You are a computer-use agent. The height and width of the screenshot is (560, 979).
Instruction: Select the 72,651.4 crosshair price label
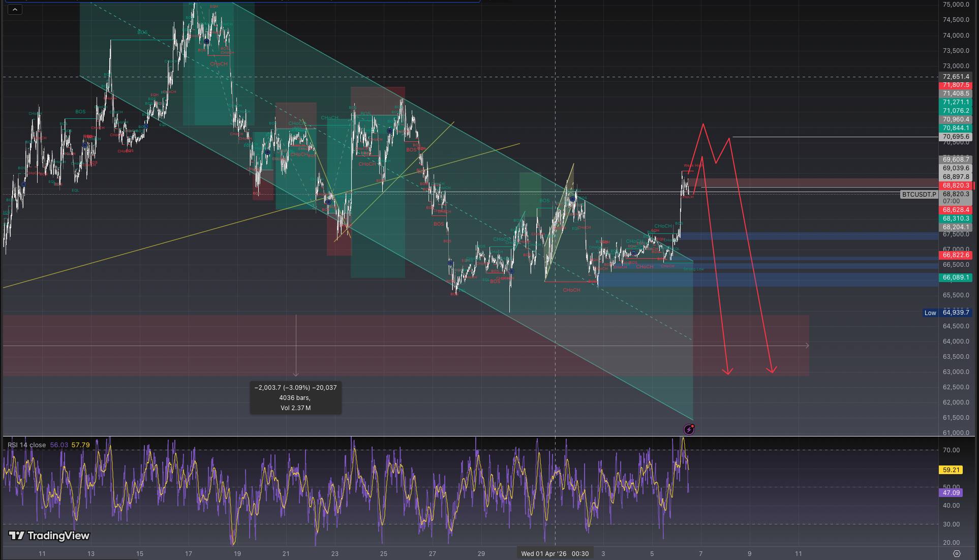[x=956, y=77]
